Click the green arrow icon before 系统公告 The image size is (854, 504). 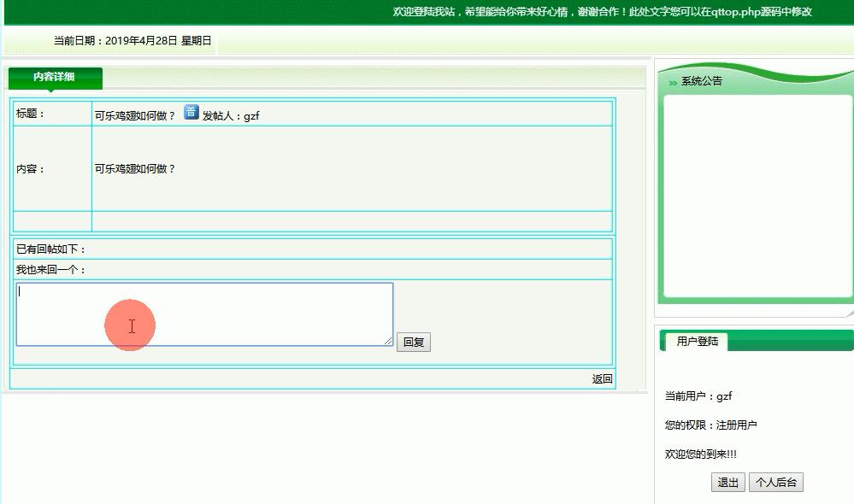point(673,83)
